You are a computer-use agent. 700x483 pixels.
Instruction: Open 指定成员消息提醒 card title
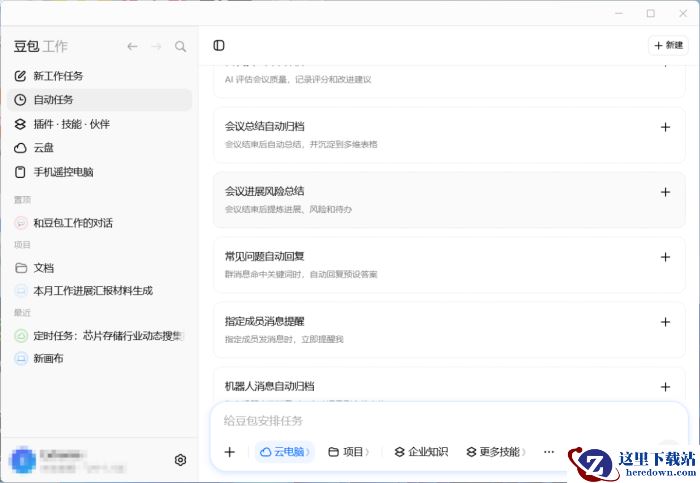click(264, 321)
